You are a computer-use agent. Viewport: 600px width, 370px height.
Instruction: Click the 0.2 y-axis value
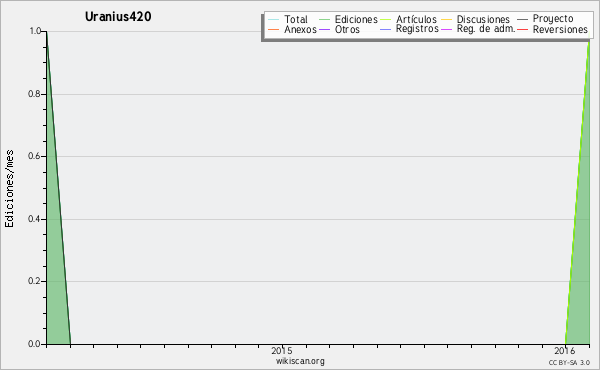tap(35, 281)
